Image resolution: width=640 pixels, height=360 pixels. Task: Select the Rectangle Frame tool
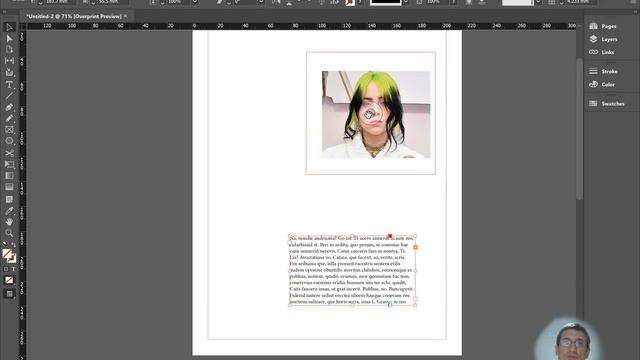point(9,130)
